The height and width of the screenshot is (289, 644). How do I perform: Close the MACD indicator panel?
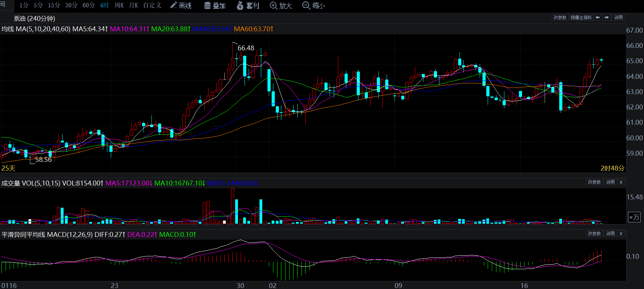(x=621, y=233)
